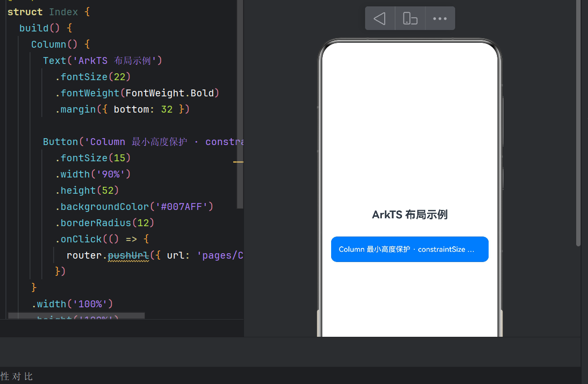Click the yellow warning marker in editor gutter
This screenshot has height=384, width=588.
(238, 162)
